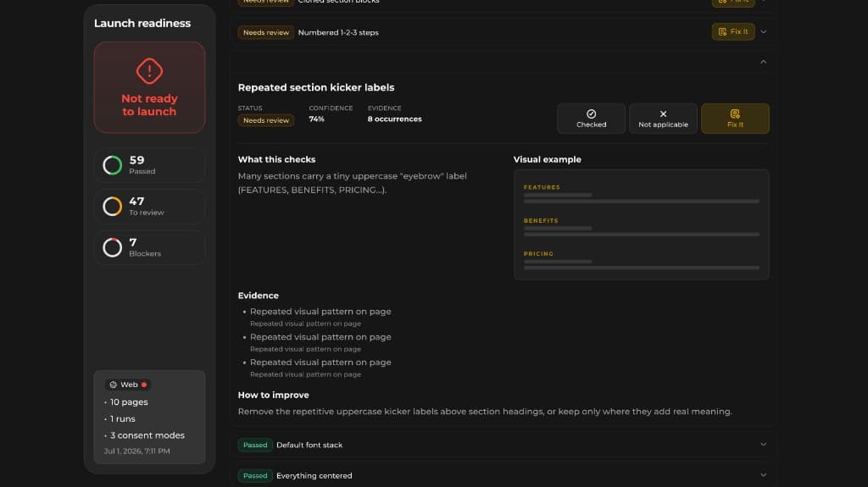This screenshot has width=868, height=487.
Task: Click the Everything centered title
Action: 314,475
